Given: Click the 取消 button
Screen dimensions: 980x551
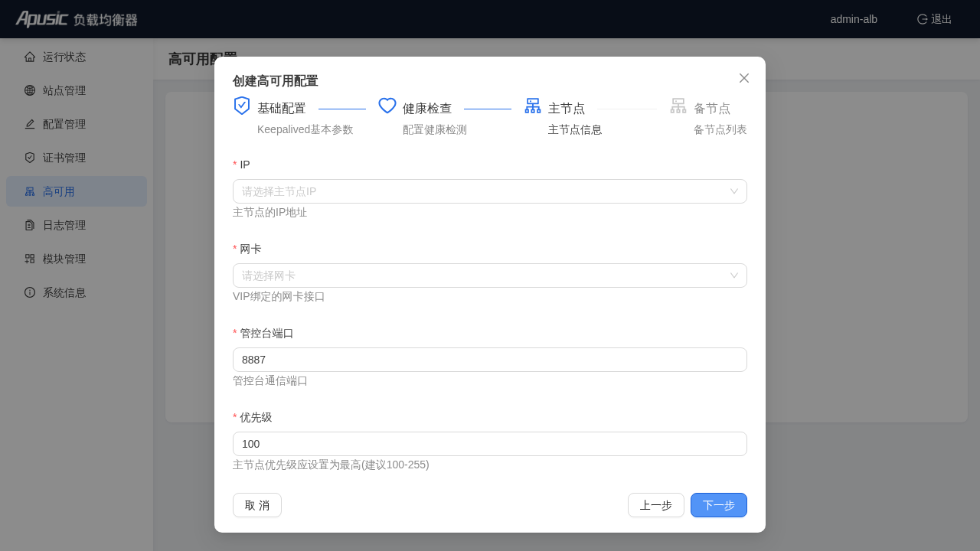Looking at the screenshot, I should pos(257,505).
